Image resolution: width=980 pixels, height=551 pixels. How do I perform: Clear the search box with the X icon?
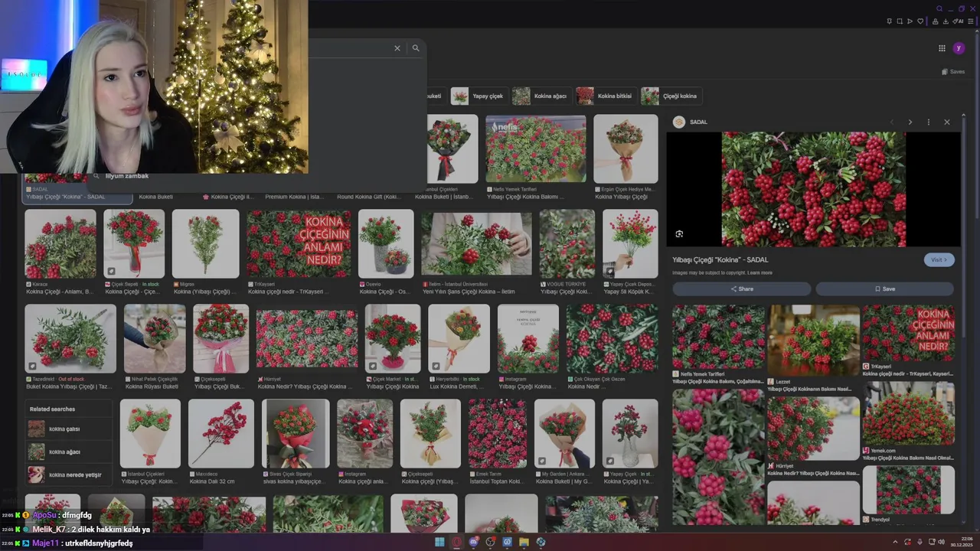point(397,48)
